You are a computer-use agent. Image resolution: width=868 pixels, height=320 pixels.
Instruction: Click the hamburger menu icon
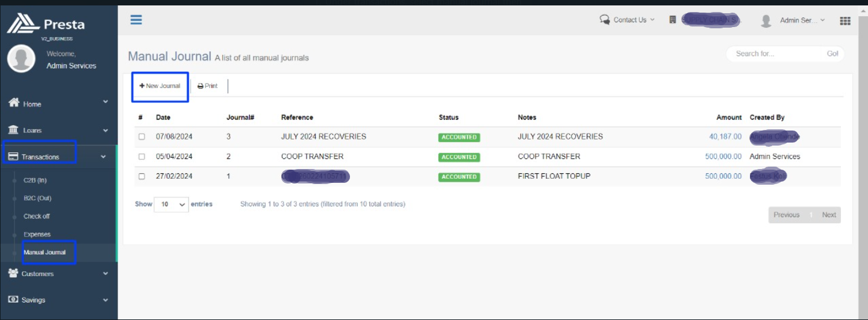(136, 20)
